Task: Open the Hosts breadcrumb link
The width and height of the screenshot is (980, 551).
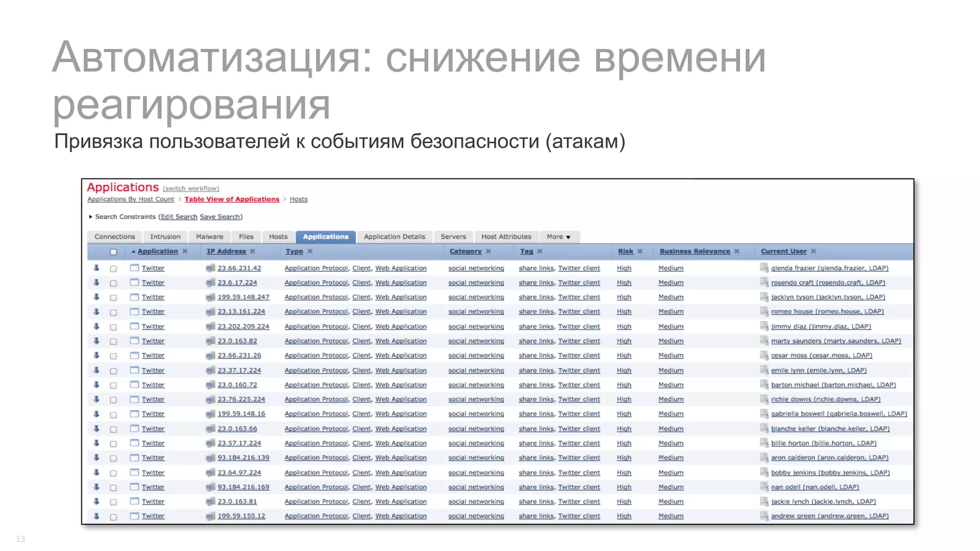Action: pos(299,199)
